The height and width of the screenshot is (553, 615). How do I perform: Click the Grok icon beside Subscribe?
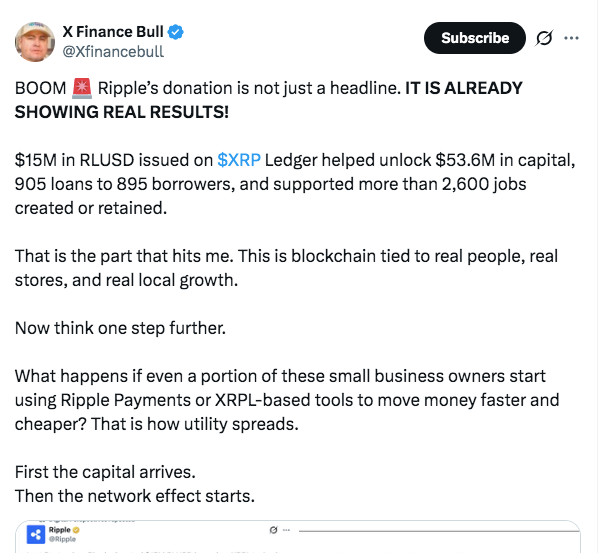[545, 38]
